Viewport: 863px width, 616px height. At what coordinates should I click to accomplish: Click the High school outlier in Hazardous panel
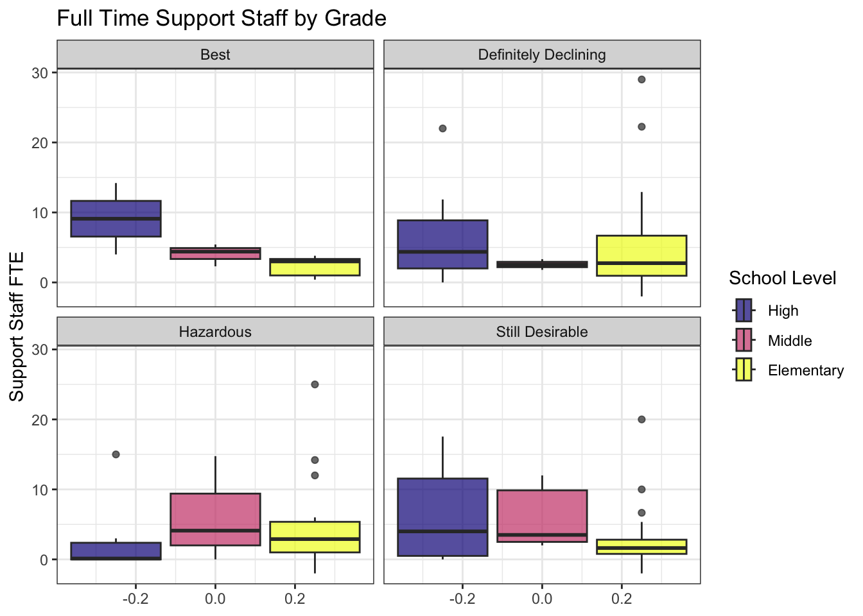tap(116, 454)
